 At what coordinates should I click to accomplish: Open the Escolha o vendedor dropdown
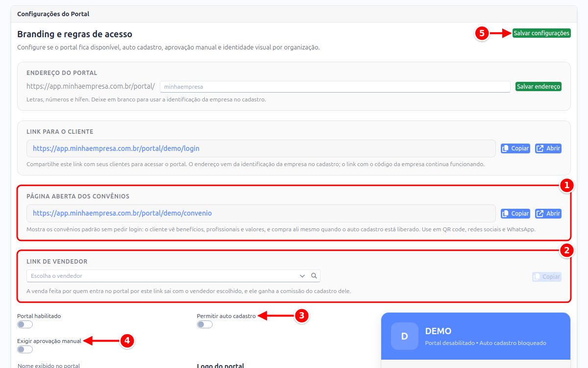(x=173, y=276)
